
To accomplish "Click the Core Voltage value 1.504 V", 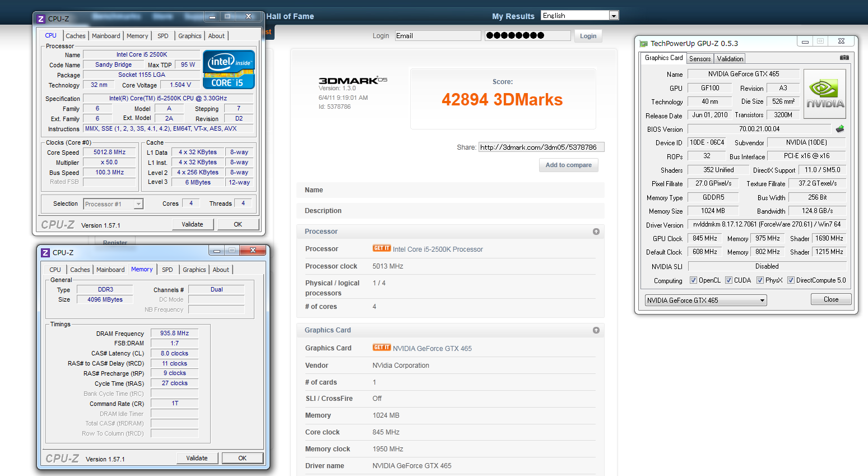I will point(180,85).
